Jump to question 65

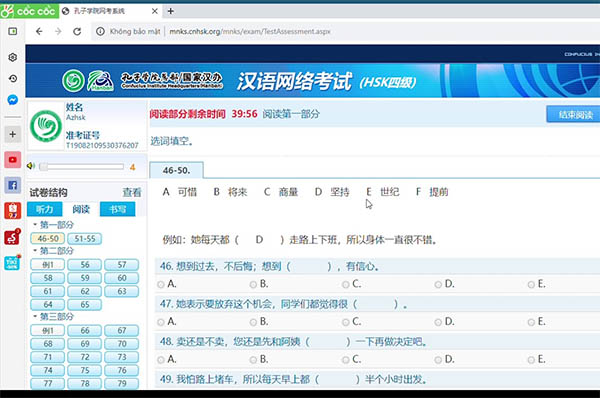(85, 305)
